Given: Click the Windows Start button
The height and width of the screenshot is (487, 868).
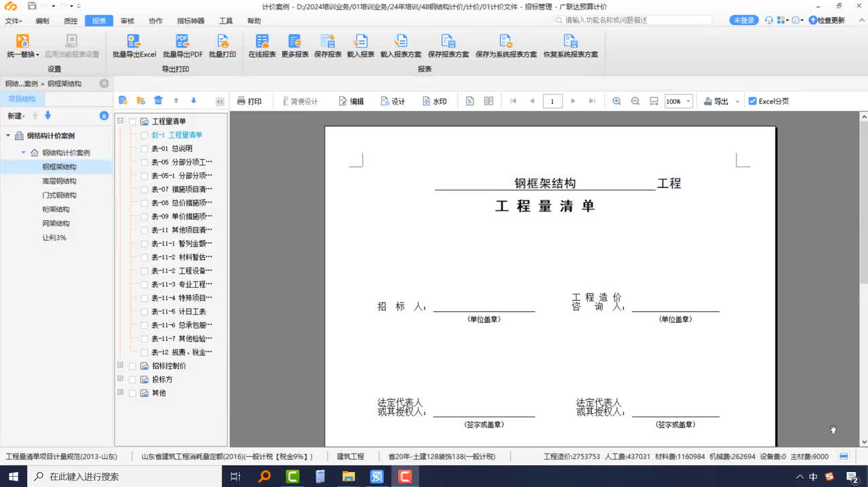Looking at the screenshot, I should 13,476.
